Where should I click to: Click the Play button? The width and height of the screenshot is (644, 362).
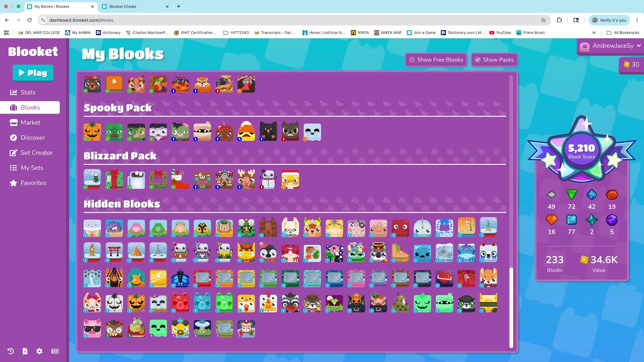tap(33, 73)
